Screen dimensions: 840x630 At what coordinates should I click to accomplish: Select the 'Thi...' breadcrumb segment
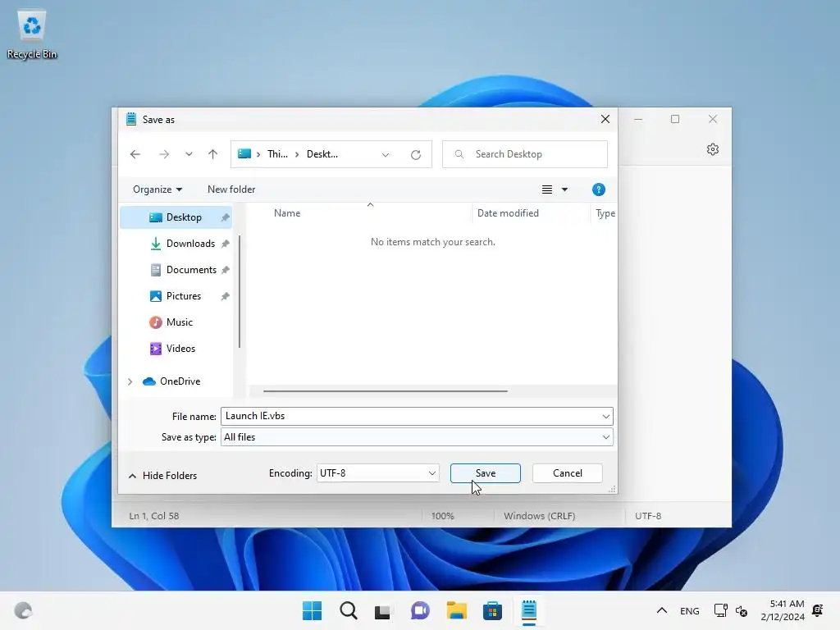[277, 154]
